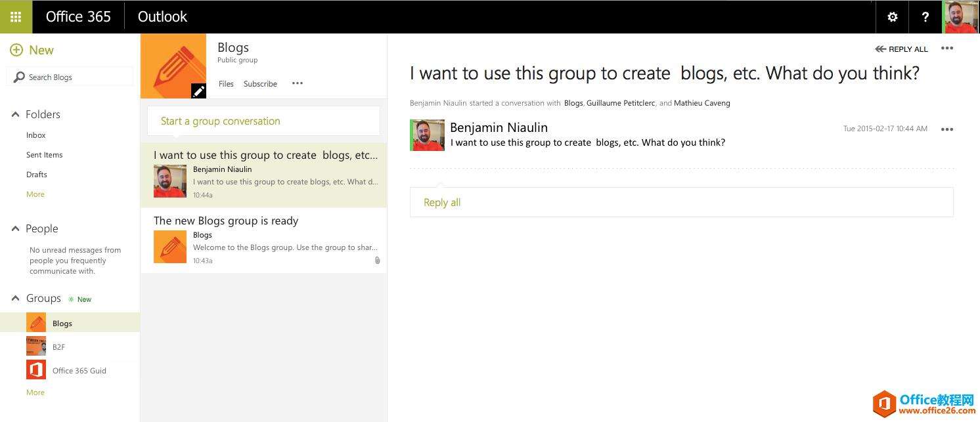Collapse the Folders section
This screenshot has width=980, height=422.
click(x=15, y=114)
